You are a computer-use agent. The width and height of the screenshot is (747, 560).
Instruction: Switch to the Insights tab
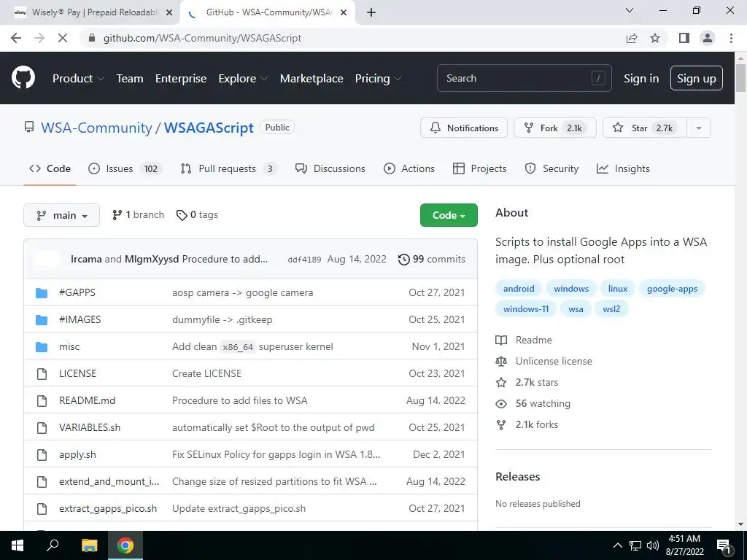[623, 168]
